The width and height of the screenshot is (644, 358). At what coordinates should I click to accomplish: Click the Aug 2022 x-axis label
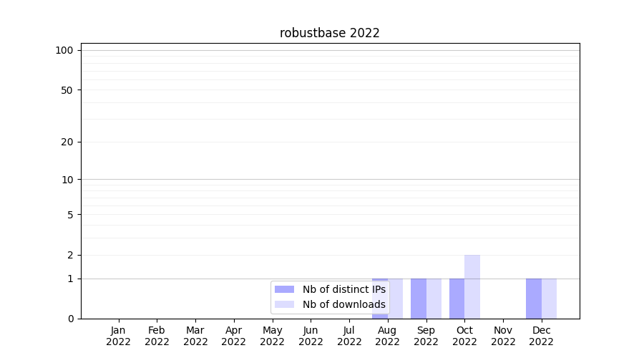coord(387,336)
